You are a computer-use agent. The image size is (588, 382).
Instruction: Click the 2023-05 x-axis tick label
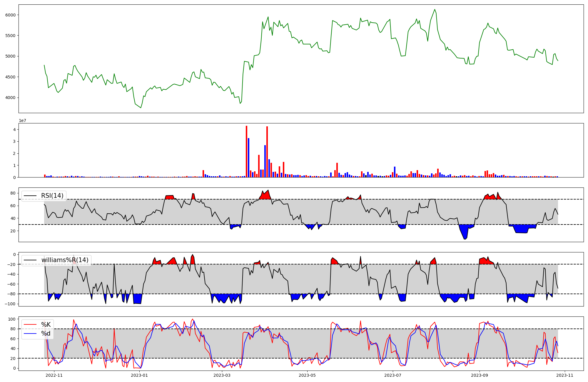coord(307,375)
